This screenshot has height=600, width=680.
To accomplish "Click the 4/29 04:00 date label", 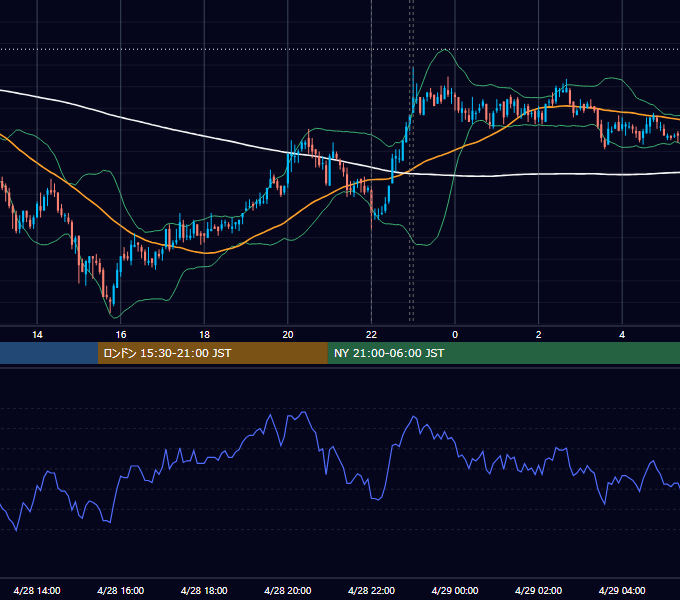I will tap(622, 590).
